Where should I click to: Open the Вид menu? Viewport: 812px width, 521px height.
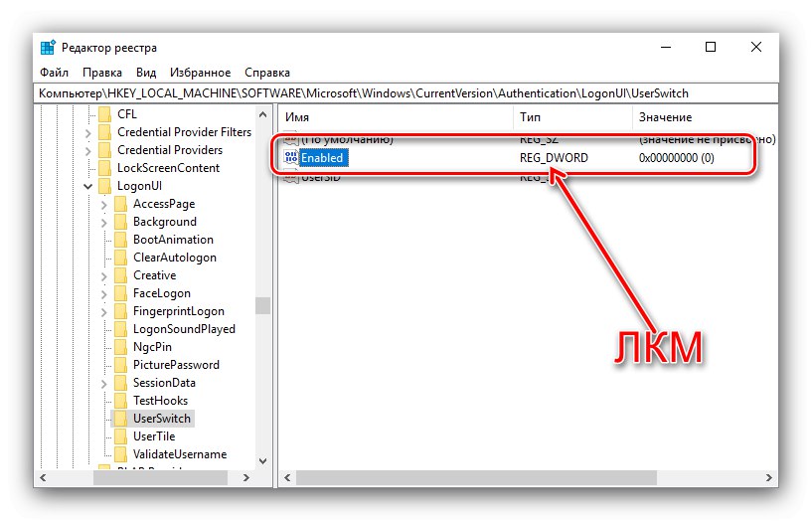(x=146, y=73)
